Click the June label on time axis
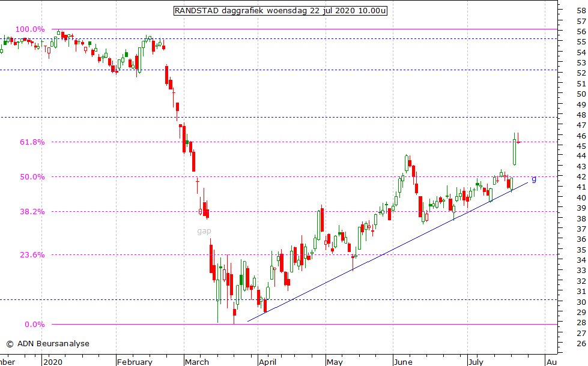The height and width of the screenshot is (366, 588). click(x=403, y=362)
